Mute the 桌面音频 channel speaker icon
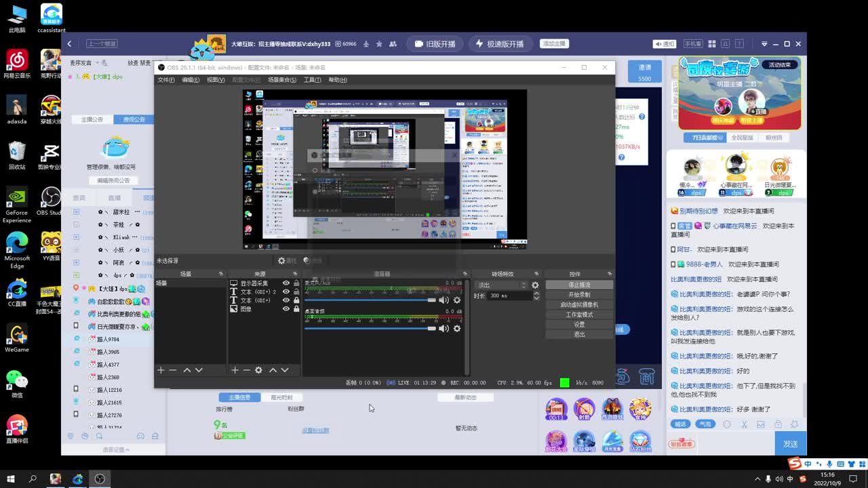 [443, 329]
